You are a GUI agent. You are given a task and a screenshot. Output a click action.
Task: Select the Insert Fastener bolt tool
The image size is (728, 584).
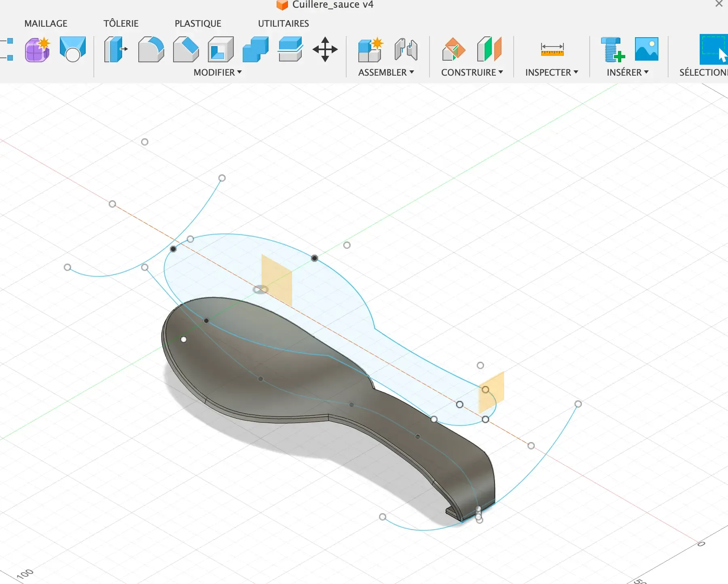(613, 49)
